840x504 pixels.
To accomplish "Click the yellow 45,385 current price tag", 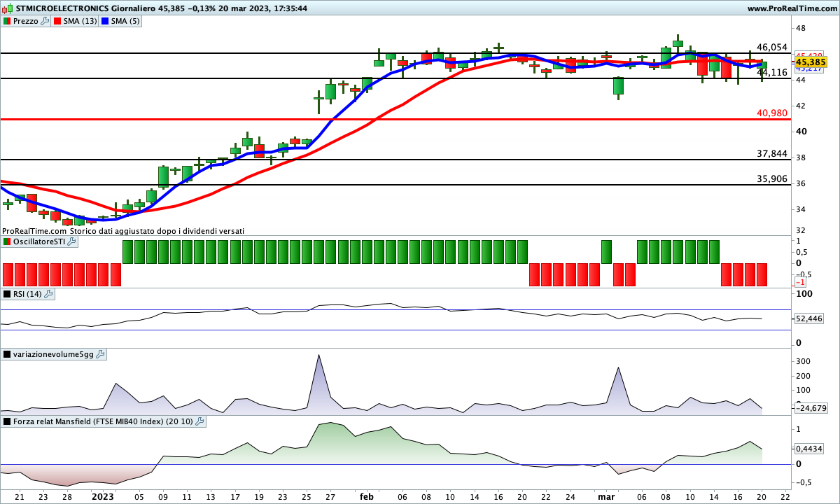I will pos(810,62).
